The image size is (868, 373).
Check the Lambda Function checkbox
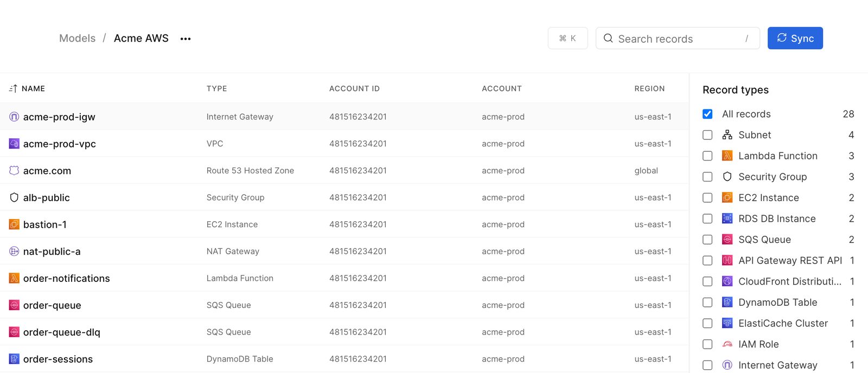(707, 156)
